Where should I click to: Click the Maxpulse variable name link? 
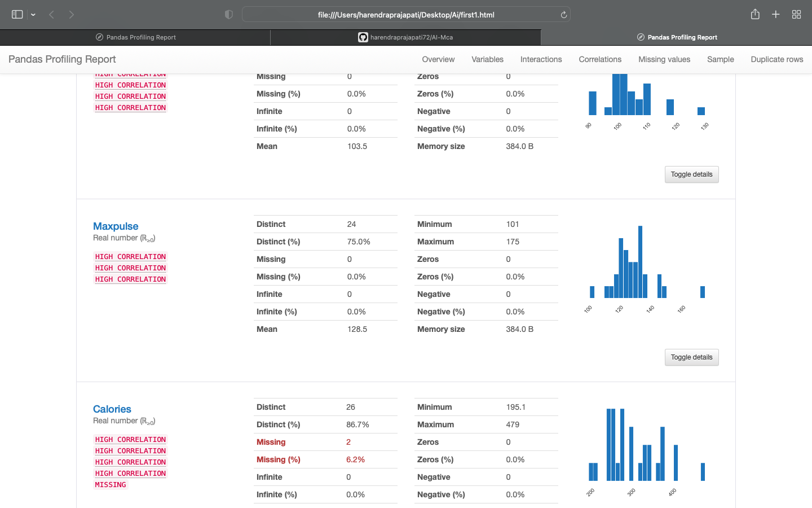coord(115,226)
